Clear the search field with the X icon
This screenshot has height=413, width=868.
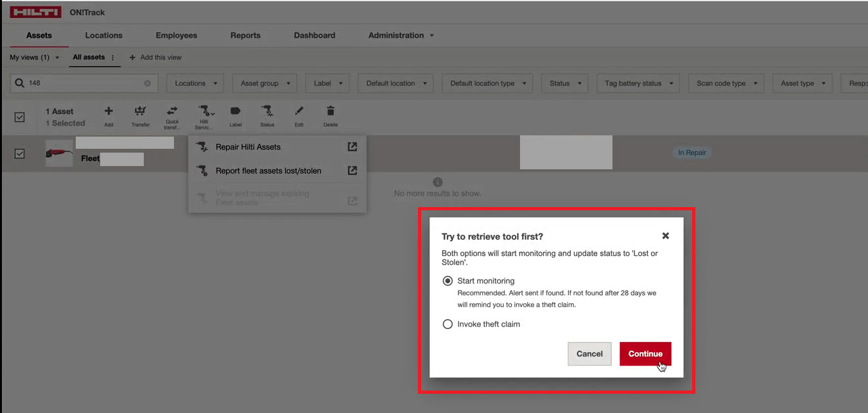pyautogui.click(x=148, y=83)
